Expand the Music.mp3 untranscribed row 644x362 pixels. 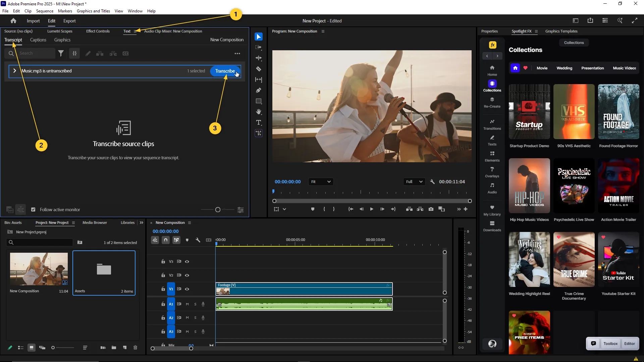pyautogui.click(x=14, y=71)
